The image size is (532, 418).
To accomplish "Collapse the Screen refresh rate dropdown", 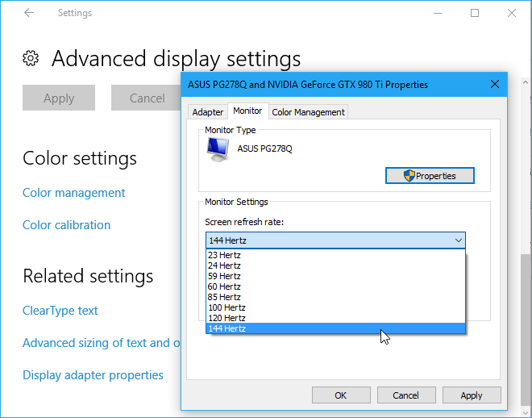I will pos(458,240).
